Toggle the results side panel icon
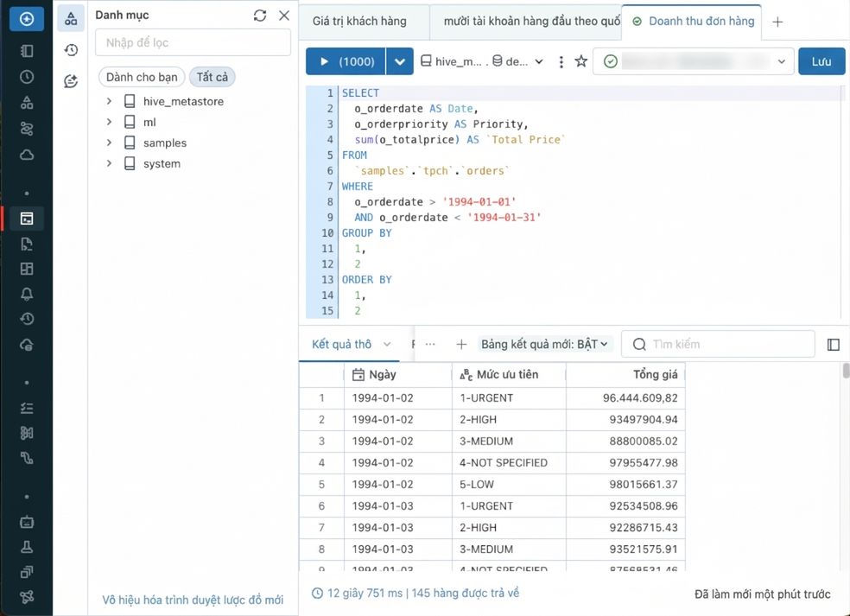Image resolution: width=850 pixels, height=616 pixels. point(834,345)
